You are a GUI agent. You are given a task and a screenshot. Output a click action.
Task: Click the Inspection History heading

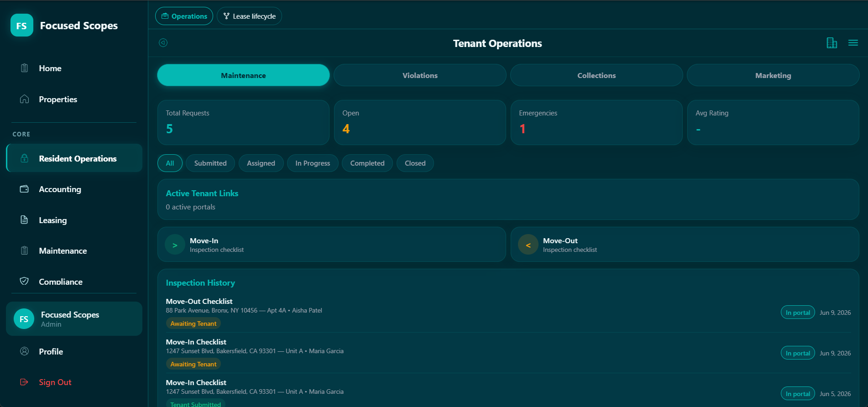(200, 283)
